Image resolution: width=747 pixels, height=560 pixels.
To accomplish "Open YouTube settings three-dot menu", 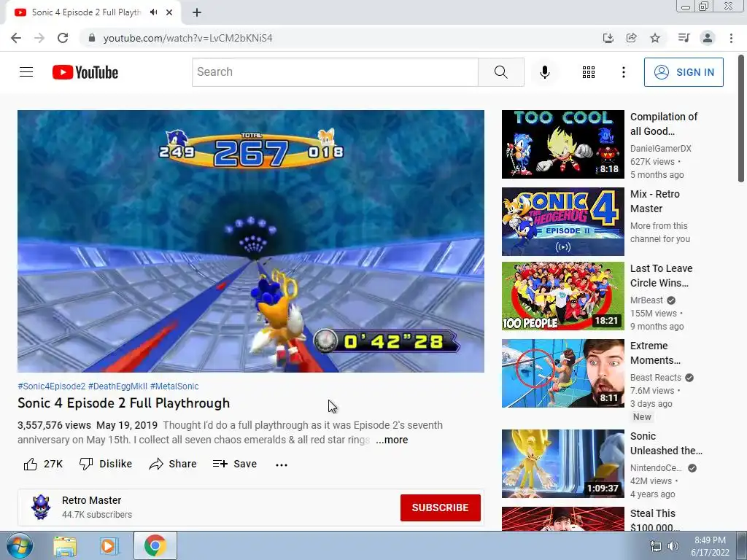I will [x=623, y=72].
